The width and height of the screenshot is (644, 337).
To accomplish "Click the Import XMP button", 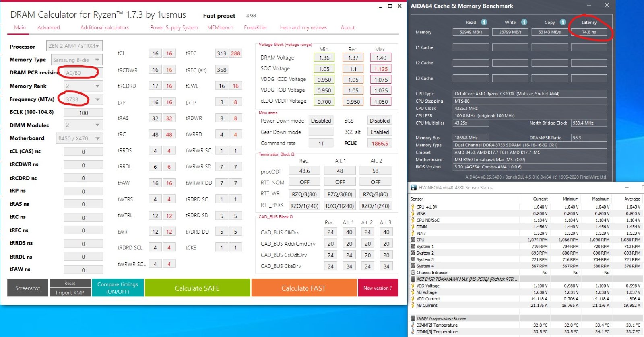I will (70, 293).
